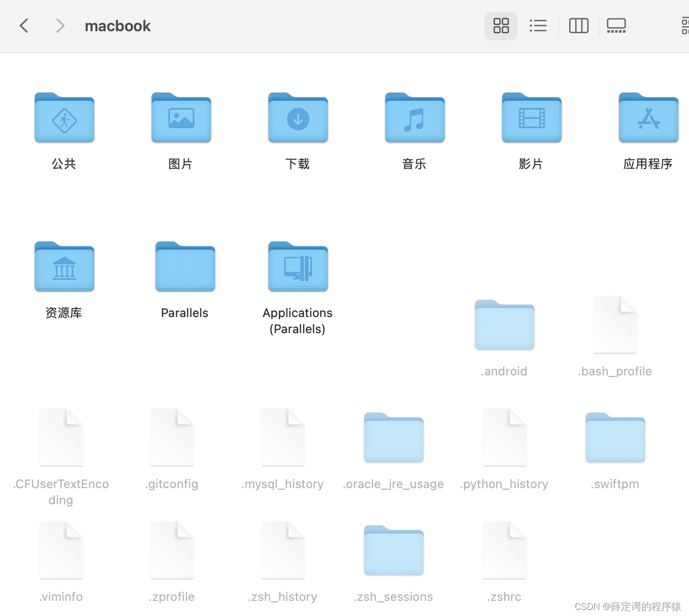Screen dimensions: 689x616
Task: Select the .zsh_history file icon
Action: tap(283, 550)
